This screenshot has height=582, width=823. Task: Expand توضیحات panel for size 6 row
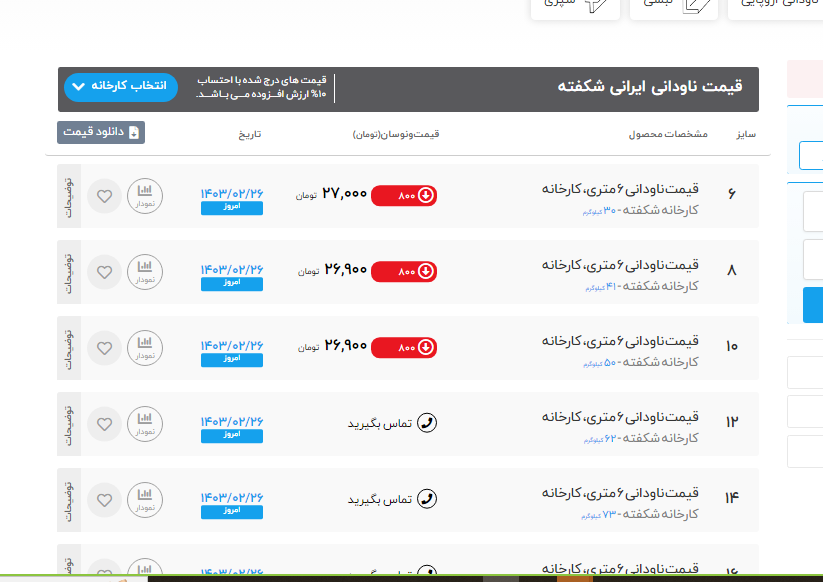point(69,195)
